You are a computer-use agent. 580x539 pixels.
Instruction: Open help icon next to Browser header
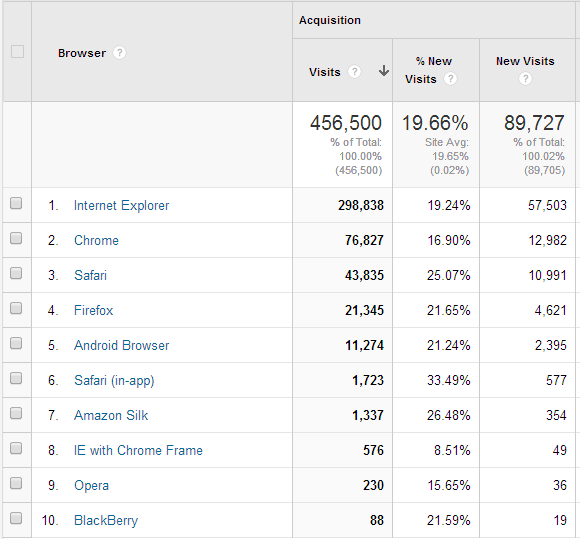coord(119,53)
